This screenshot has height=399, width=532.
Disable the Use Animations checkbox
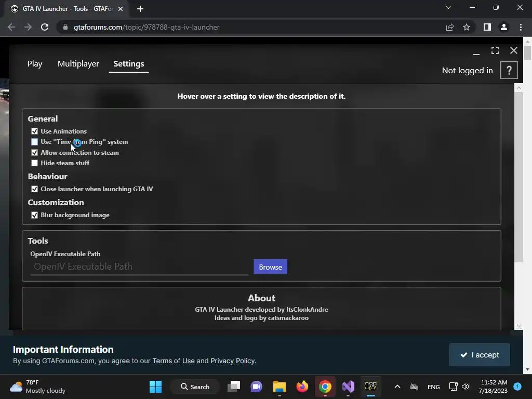tap(35, 131)
